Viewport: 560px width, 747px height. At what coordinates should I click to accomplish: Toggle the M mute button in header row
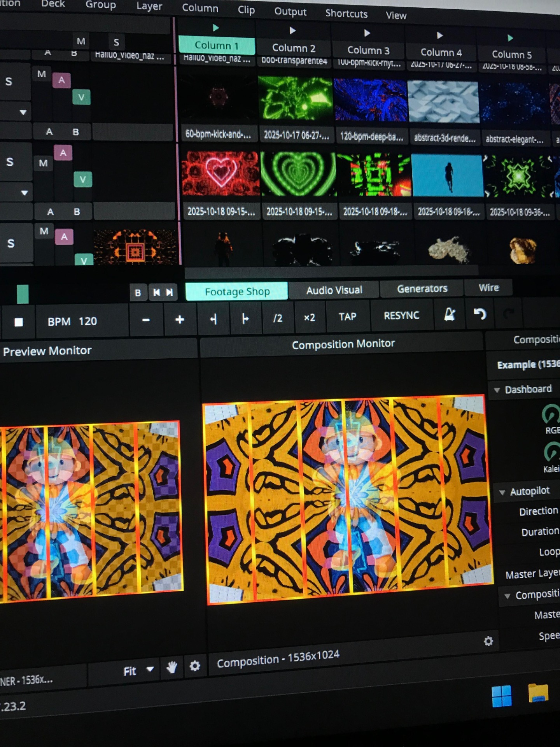point(80,41)
